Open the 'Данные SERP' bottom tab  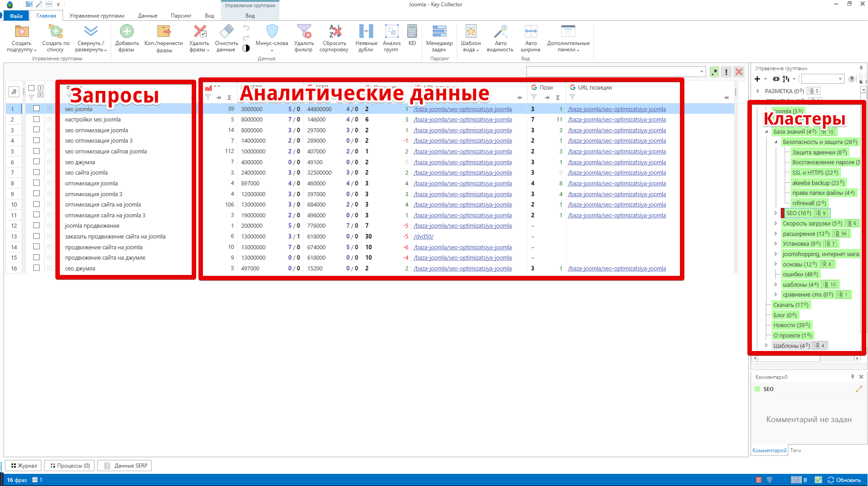click(x=126, y=466)
